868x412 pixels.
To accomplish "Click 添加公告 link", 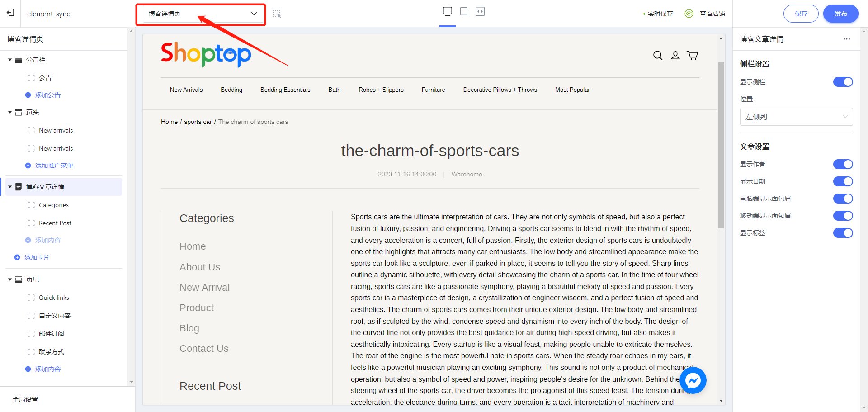I will pos(47,95).
